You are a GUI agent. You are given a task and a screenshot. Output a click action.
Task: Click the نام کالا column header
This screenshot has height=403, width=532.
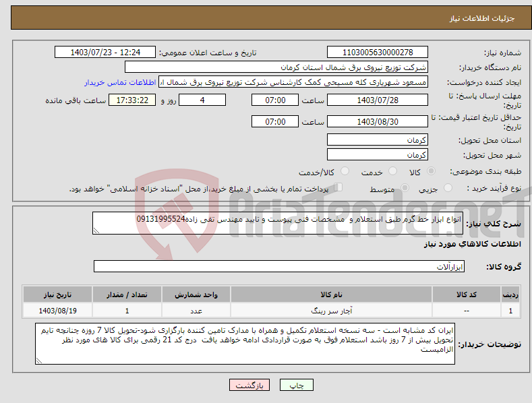(331, 294)
